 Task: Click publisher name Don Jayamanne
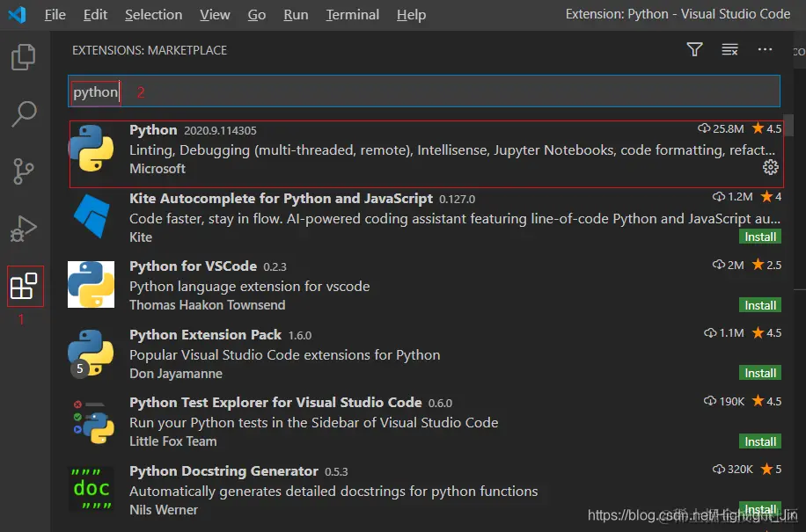(x=176, y=374)
